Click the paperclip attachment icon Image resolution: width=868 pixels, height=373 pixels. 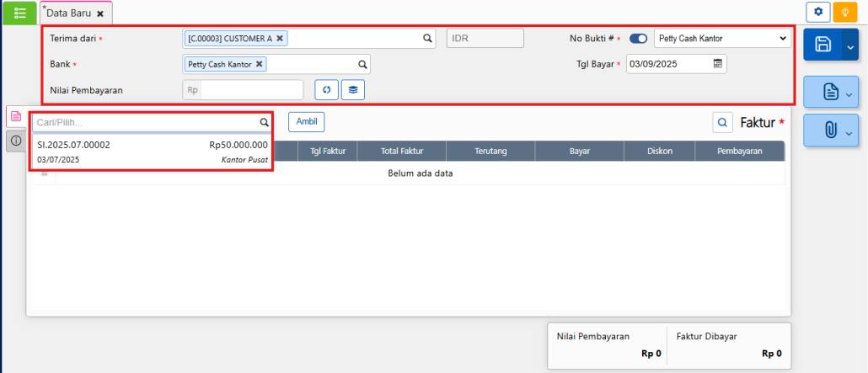tap(830, 131)
